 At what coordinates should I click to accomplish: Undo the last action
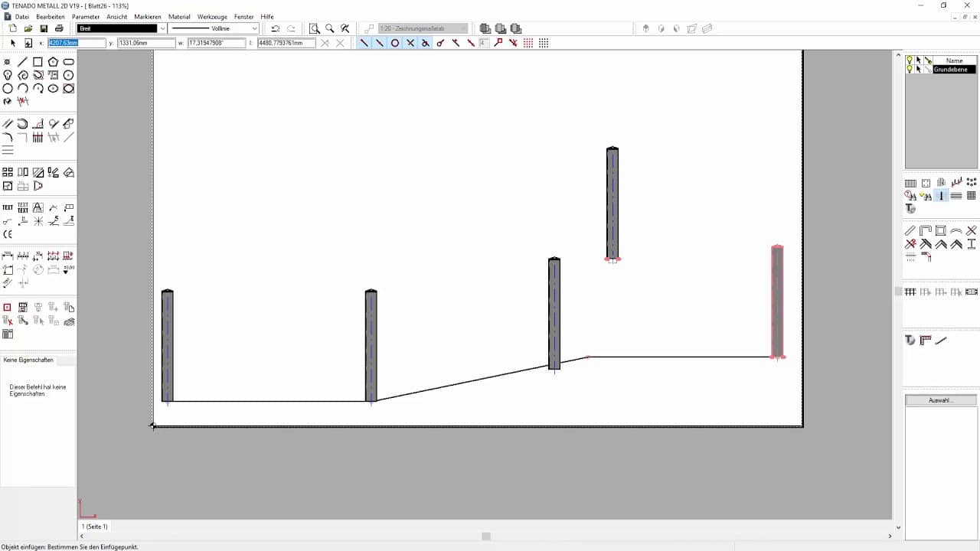coord(275,28)
